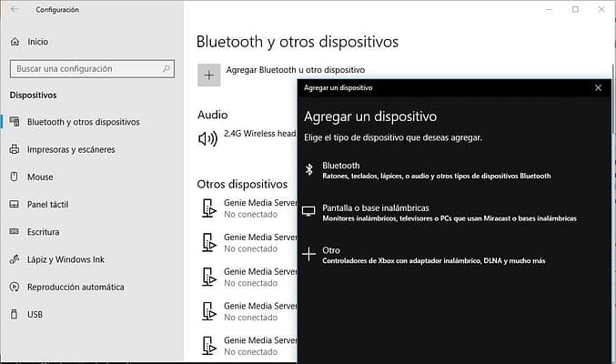Click fifth Genie Media Server device icon

pyautogui.click(x=209, y=346)
